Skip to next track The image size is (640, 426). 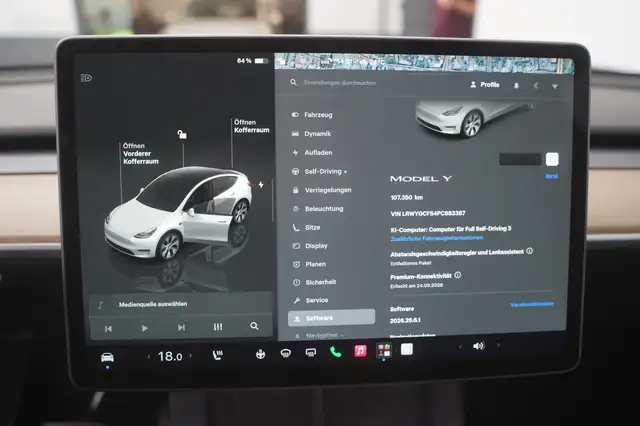[181, 327]
